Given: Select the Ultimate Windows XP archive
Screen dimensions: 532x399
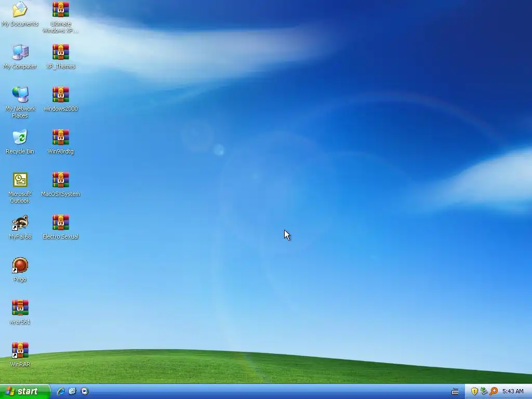Looking at the screenshot, I should pos(61,17).
